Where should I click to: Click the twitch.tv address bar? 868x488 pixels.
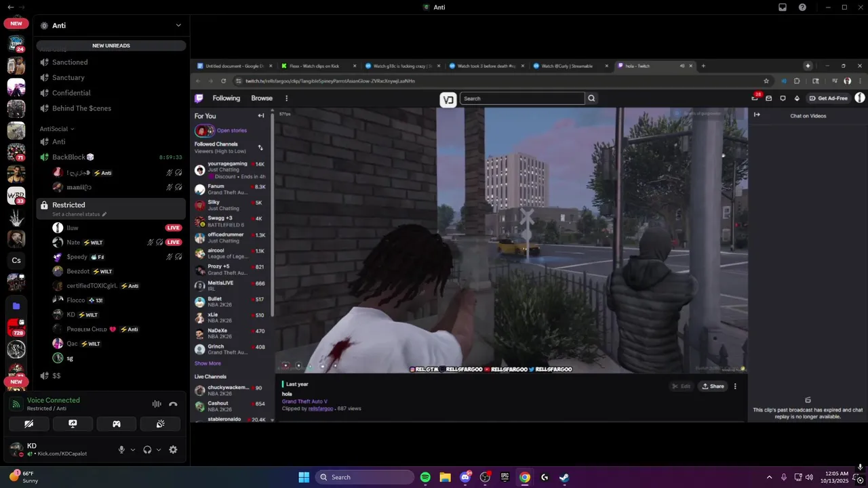point(498,81)
